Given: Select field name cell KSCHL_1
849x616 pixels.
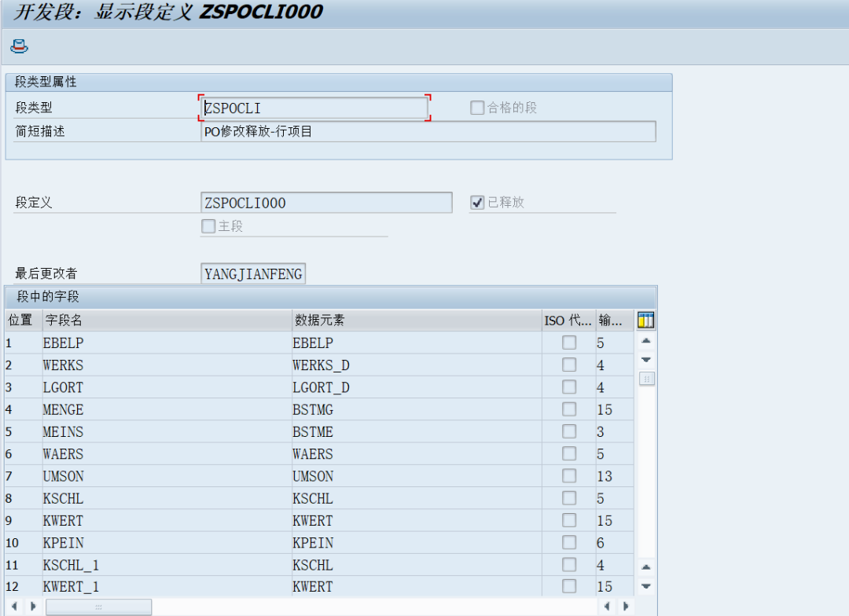Looking at the screenshot, I should (167, 565).
